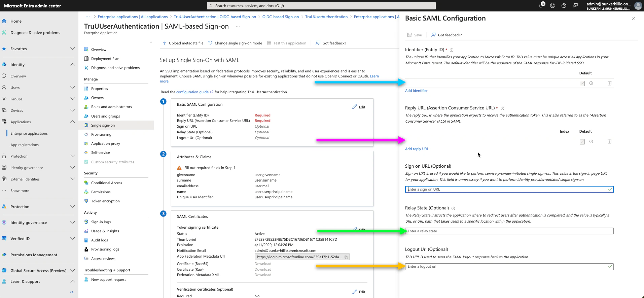The image size is (644, 298).
Task: Show info for Reply URL field
Action: [x=502, y=108]
